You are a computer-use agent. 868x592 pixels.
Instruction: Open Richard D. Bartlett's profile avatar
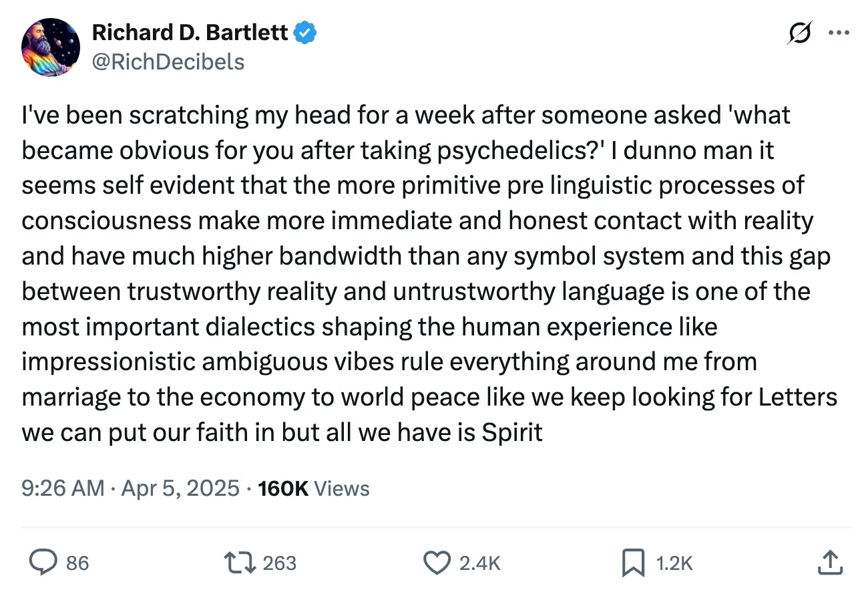coord(51,47)
